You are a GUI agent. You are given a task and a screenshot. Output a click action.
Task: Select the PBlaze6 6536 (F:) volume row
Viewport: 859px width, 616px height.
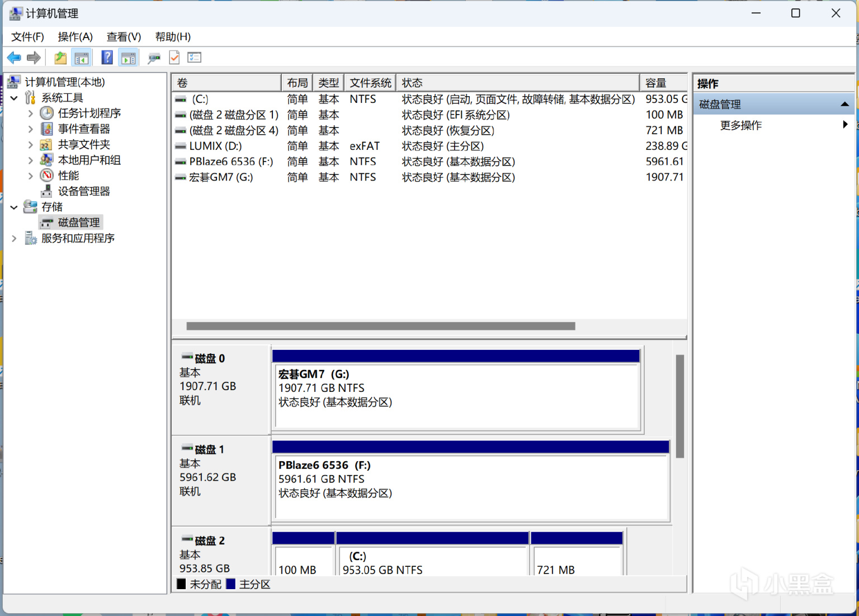pos(429,162)
